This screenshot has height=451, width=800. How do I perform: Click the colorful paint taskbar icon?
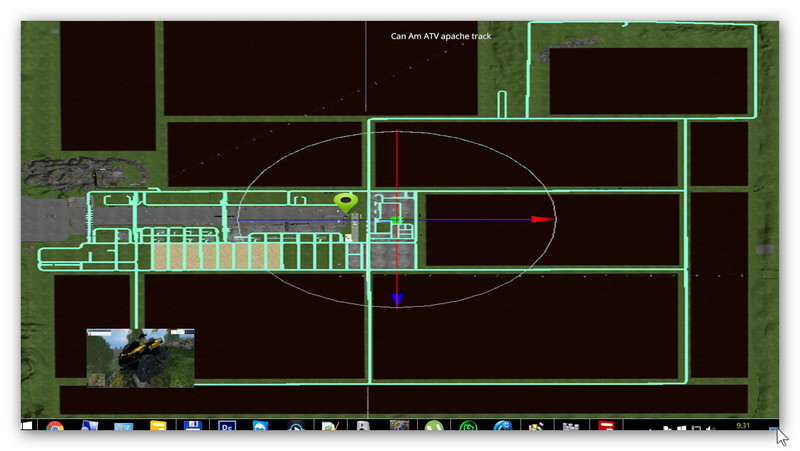pos(537,428)
